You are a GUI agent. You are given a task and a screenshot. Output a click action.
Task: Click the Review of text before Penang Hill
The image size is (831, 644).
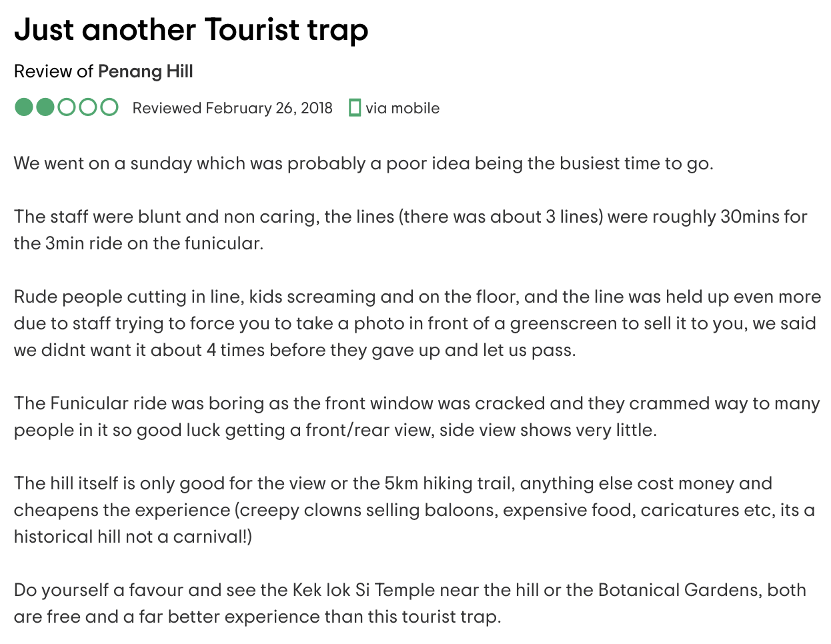click(x=54, y=71)
